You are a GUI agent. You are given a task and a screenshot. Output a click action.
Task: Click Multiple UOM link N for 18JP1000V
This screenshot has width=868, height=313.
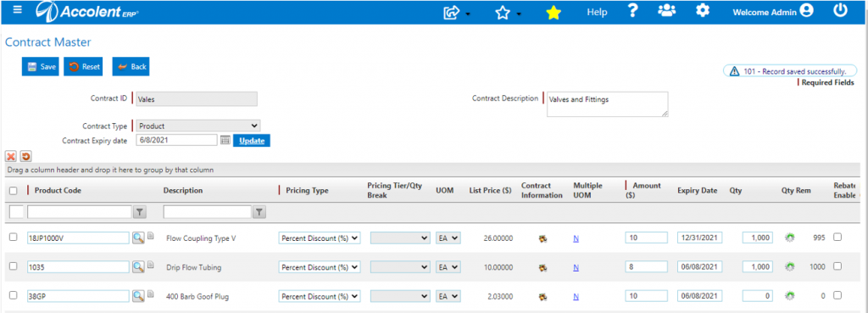tap(576, 238)
